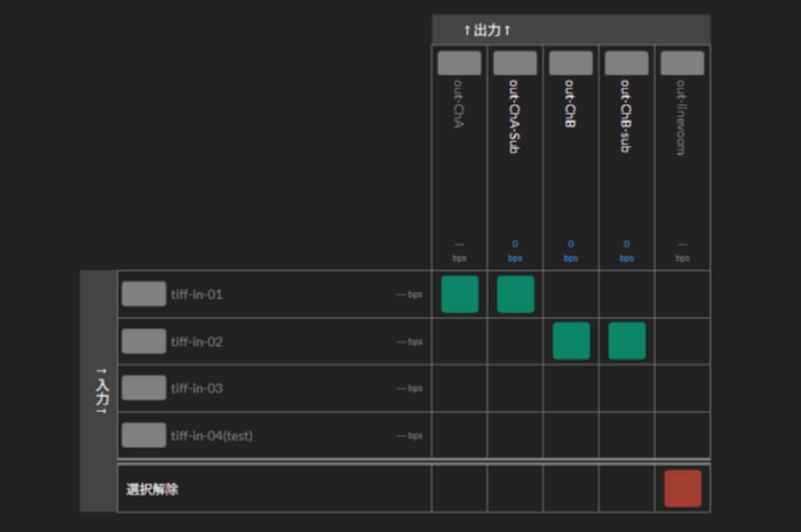Screen dimensions: 801x532
Task: Toggle green crosspoint tiff-in-01 to out-ChA-Sub
Action: (x=515, y=294)
